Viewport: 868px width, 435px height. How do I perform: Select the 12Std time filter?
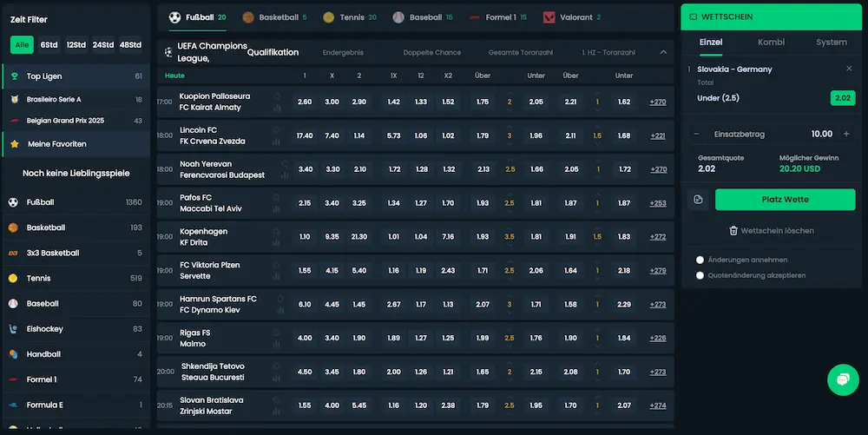(76, 45)
